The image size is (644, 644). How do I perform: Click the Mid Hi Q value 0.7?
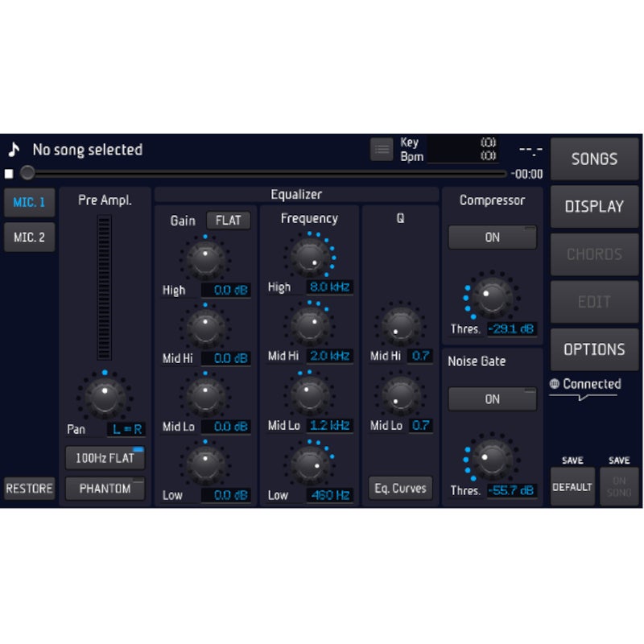point(420,356)
